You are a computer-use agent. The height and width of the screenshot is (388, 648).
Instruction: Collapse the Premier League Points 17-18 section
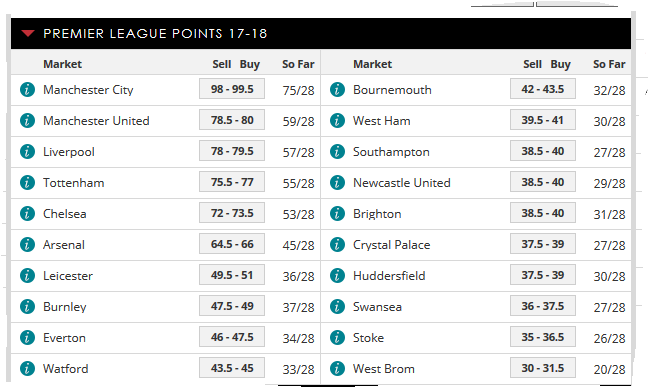(28, 33)
